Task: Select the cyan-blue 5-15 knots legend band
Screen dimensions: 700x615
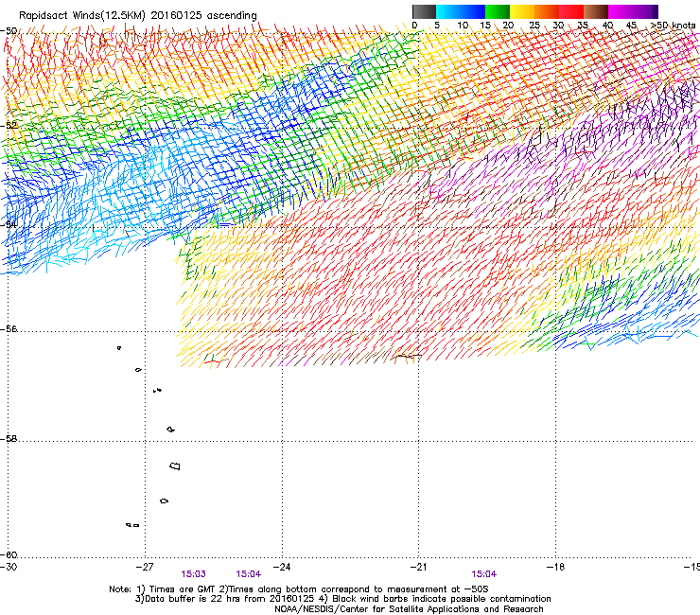Action: (461, 11)
